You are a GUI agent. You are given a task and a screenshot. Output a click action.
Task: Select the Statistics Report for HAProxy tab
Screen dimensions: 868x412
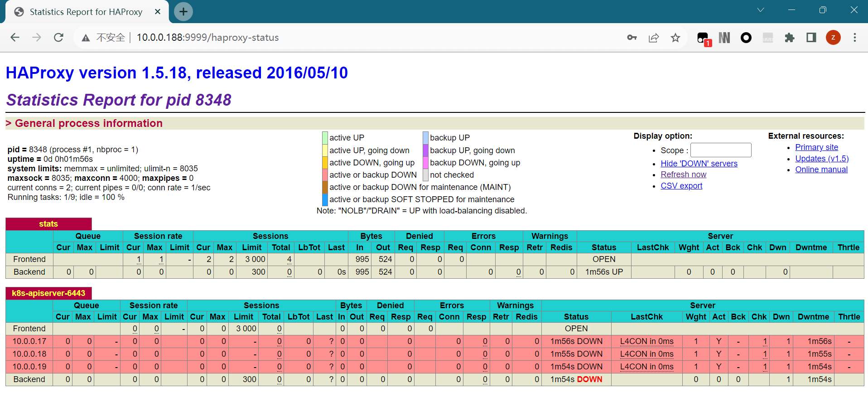(86, 12)
